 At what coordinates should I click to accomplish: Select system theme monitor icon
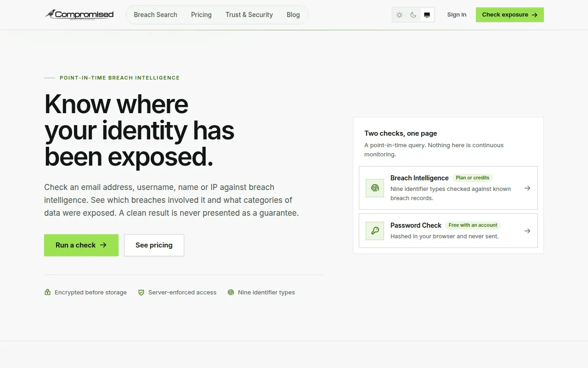427,15
